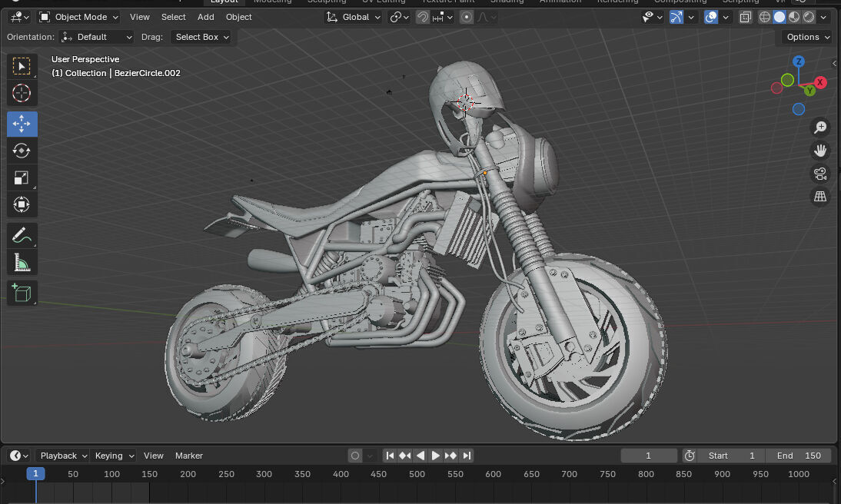Screen dimensions: 841x504
Task: Open the snapping options dropdown
Action: (x=443, y=17)
